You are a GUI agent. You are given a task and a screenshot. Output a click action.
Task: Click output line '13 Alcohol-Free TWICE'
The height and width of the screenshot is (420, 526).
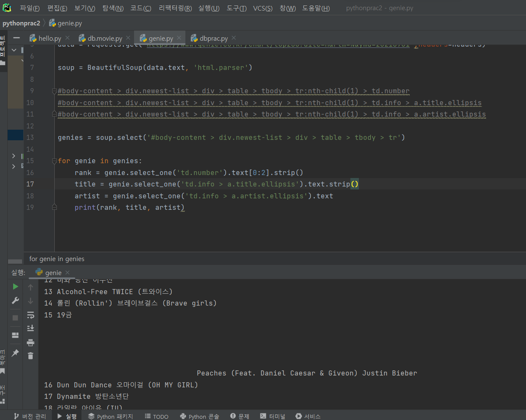click(x=108, y=292)
